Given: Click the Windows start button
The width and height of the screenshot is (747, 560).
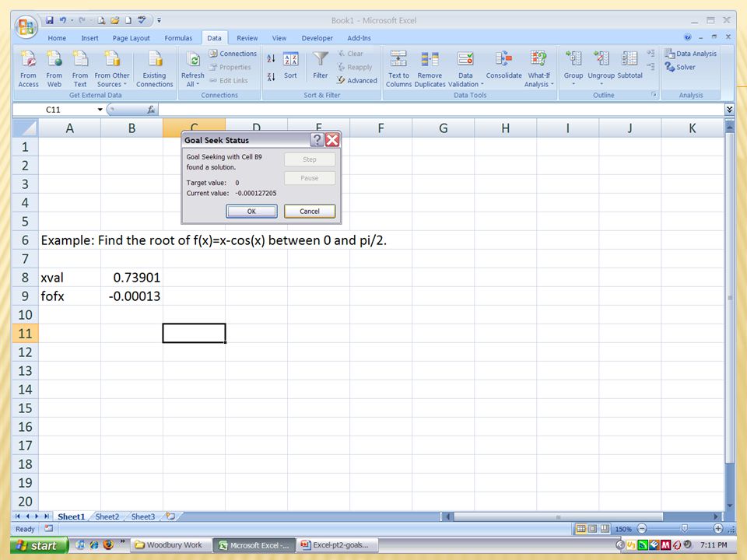Looking at the screenshot, I should point(40,545).
